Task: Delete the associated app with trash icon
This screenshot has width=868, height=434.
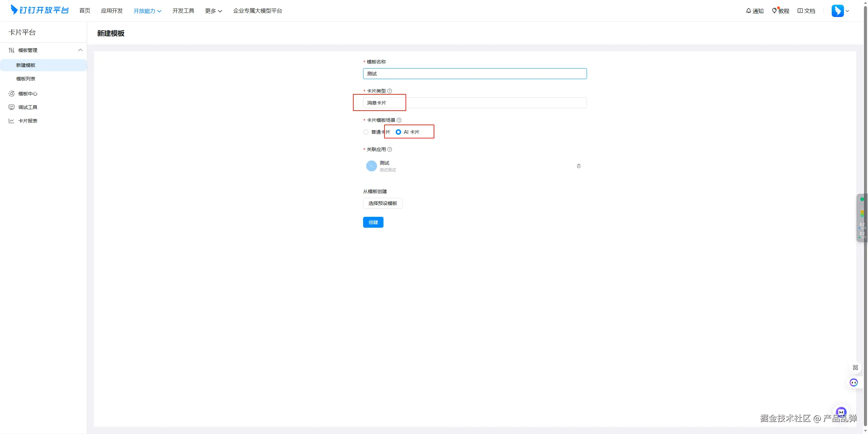Action: click(579, 166)
